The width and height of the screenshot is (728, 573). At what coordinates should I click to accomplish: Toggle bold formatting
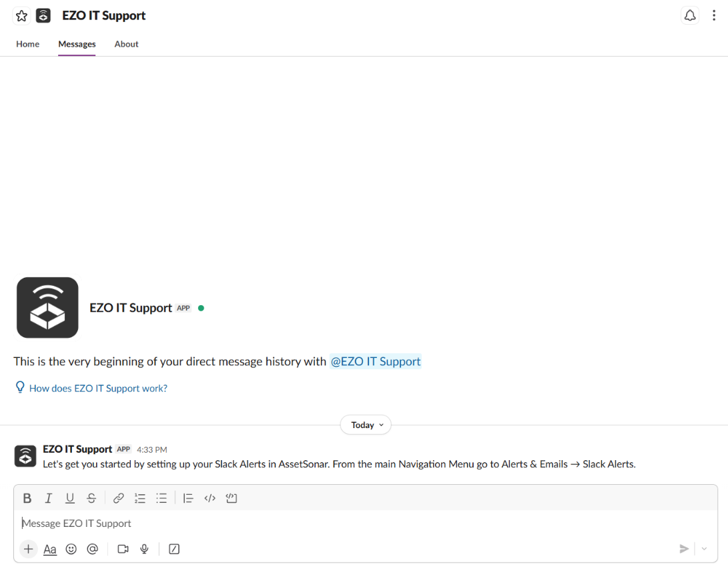pyautogui.click(x=27, y=498)
